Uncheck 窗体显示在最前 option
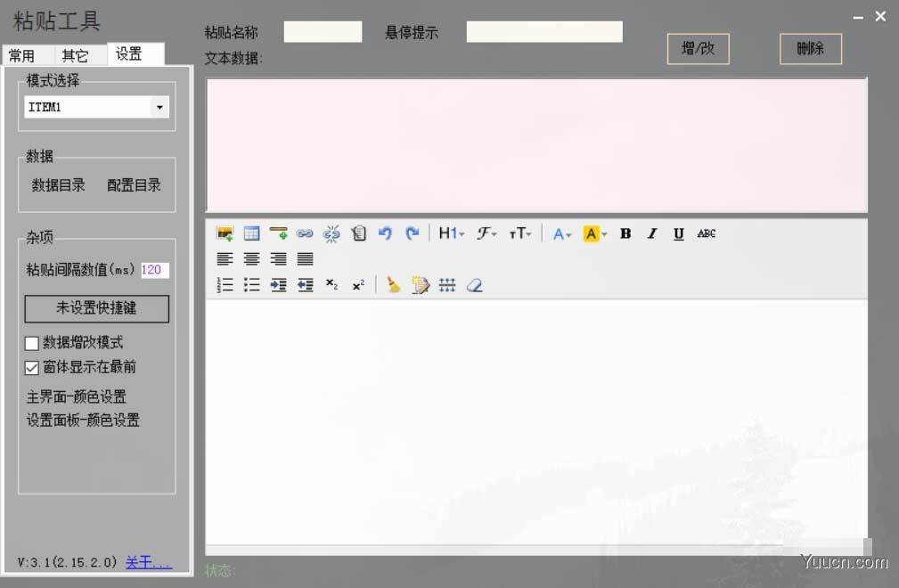The height and width of the screenshot is (588, 899). 32,367
